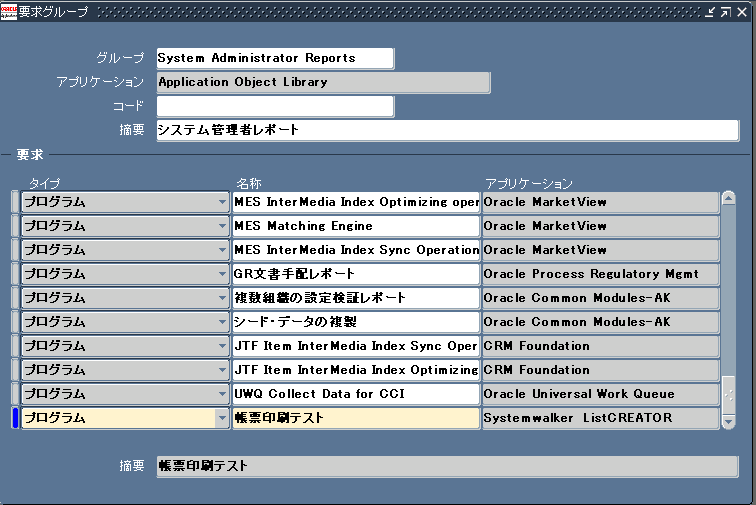This screenshot has width=756, height=505.
Task: Minimize the 要求グループ window
Action: click(710, 12)
